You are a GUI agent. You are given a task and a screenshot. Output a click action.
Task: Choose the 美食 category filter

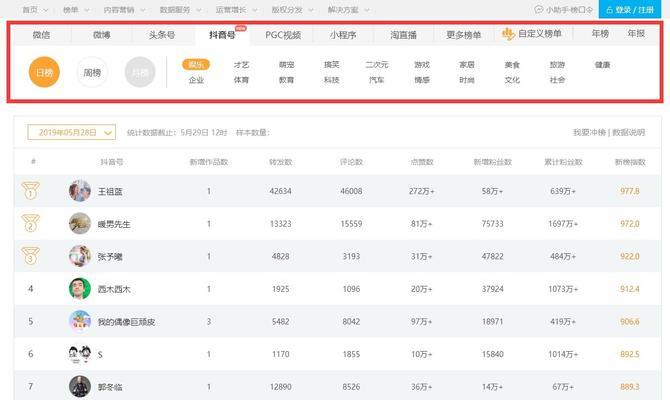click(512, 65)
